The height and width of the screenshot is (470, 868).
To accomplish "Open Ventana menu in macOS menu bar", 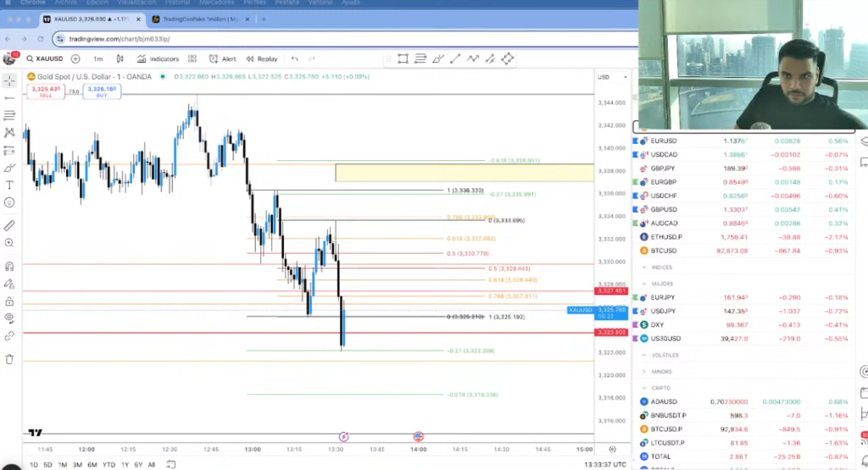I will coord(320,3).
